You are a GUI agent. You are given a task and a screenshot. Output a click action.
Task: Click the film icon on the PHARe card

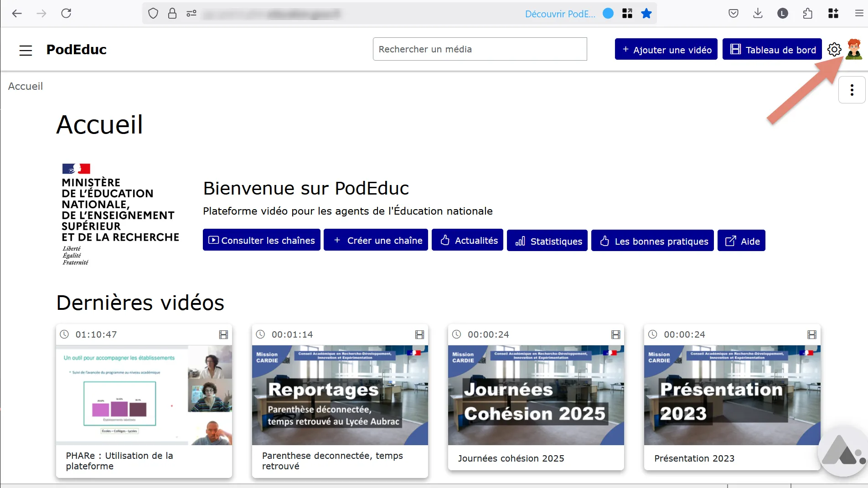[223, 334]
